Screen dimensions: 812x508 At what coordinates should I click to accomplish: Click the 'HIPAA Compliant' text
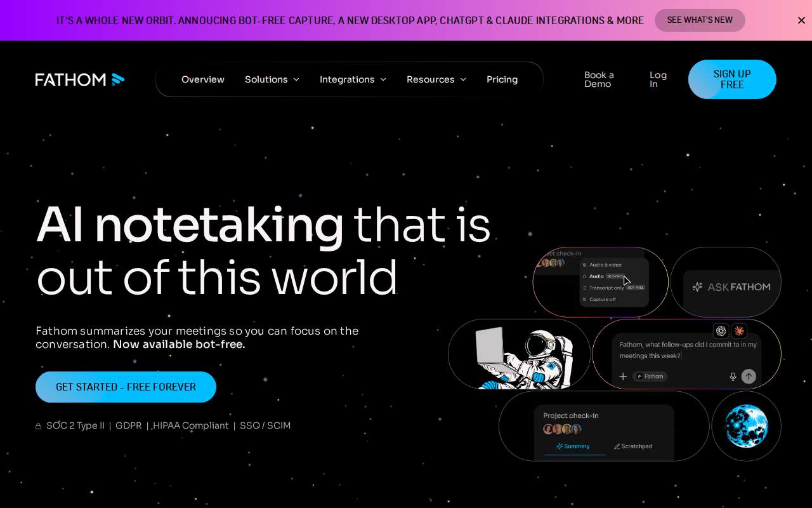(x=190, y=425)
